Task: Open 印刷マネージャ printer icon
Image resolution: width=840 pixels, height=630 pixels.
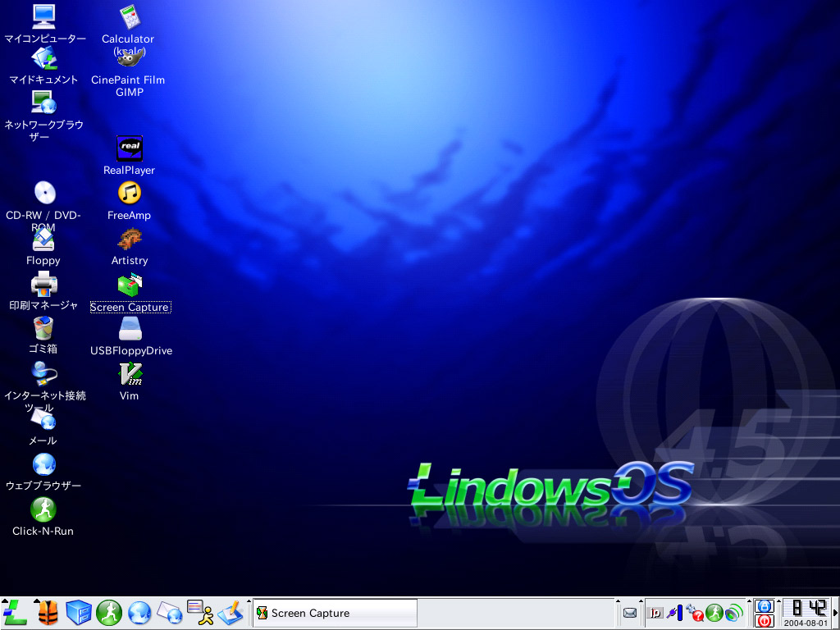Action: click(44, 283)
